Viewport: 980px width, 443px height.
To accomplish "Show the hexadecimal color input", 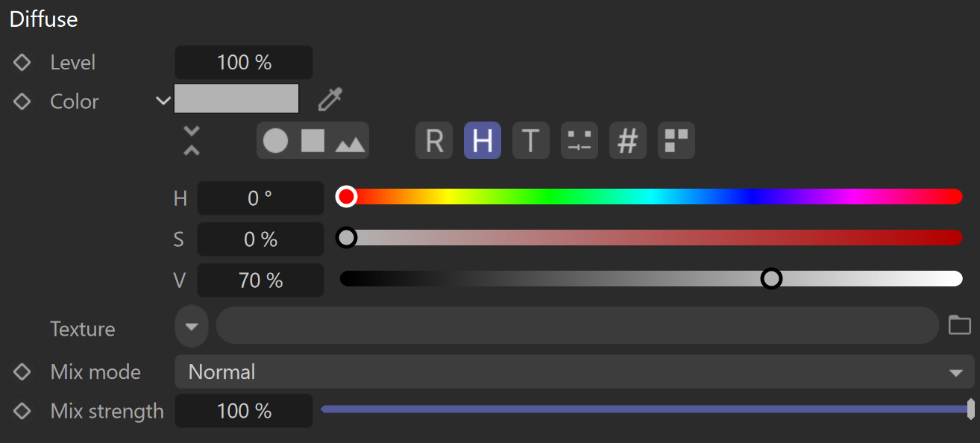I will tap(628, 140).
